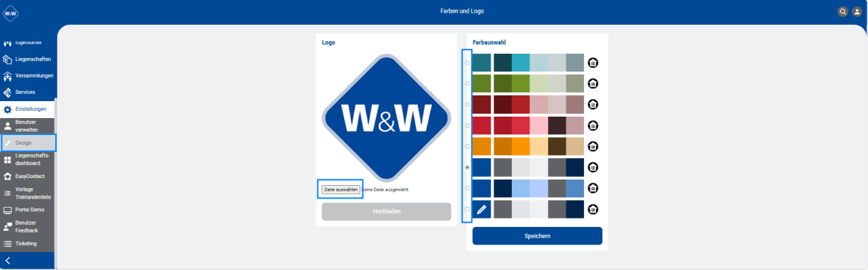This screenshot has height=270, width=868.
Task: Open EasyContact in the sidebar
Action: pos(28,176)
